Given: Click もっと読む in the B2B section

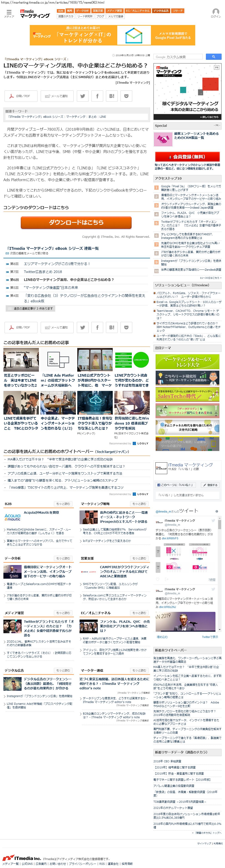Looking at the screenshot, I should (x=63, y=504).
